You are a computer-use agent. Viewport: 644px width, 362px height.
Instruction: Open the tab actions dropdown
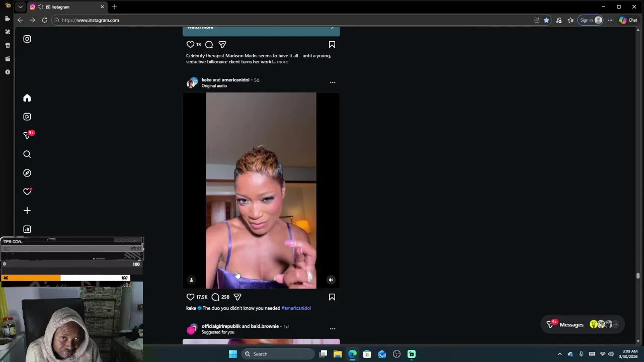point(20,7)
